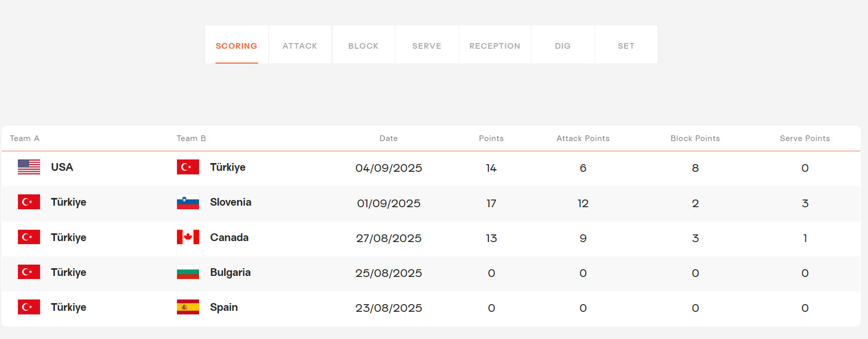Click Türkiye flag in the Spain match row

[29, 307]
